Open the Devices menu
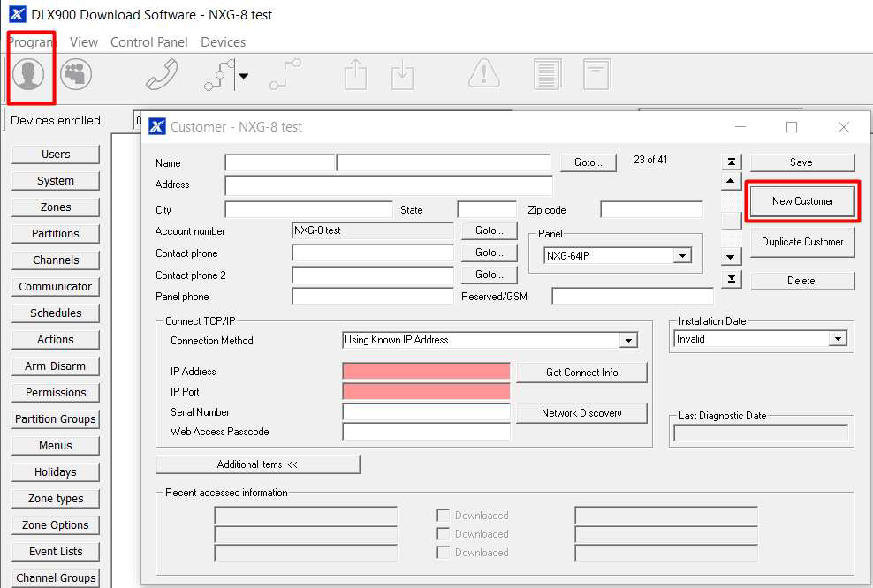This screenshot has width=873, height=588. pos(223,42)
